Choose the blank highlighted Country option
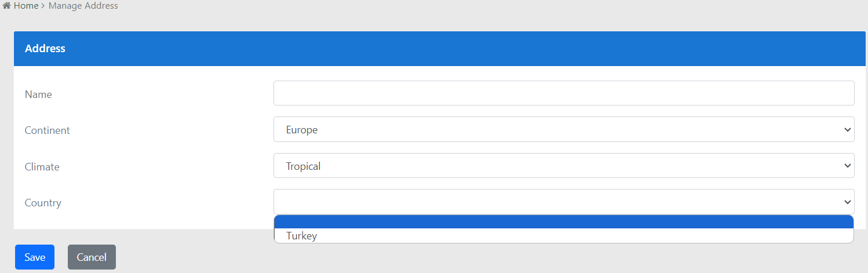 (x=563, y=222)
